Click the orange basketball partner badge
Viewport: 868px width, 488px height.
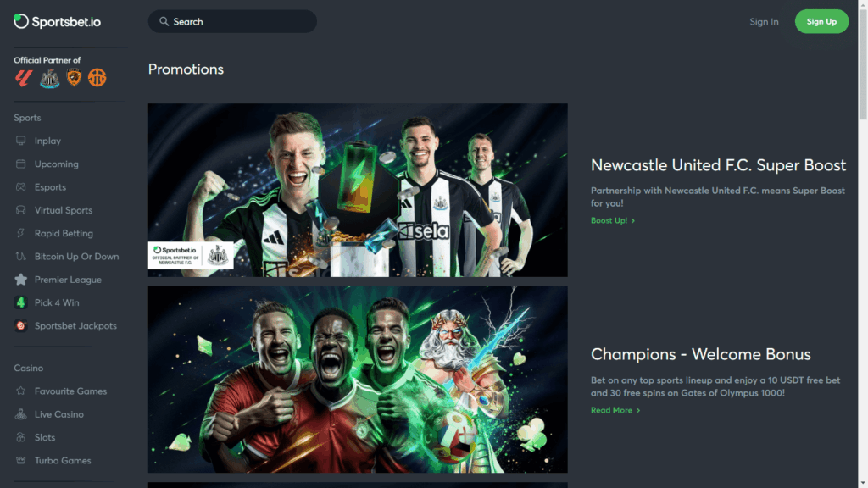[x=97, y=77]
